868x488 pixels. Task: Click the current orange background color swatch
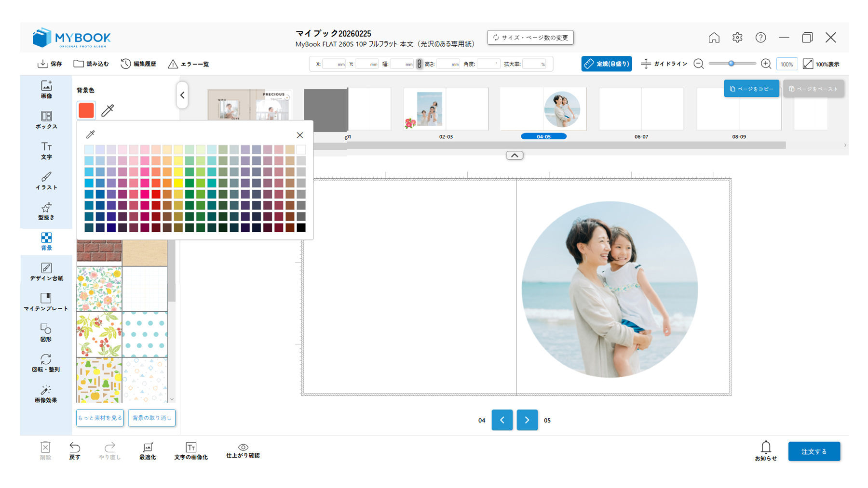coord(86,110)
